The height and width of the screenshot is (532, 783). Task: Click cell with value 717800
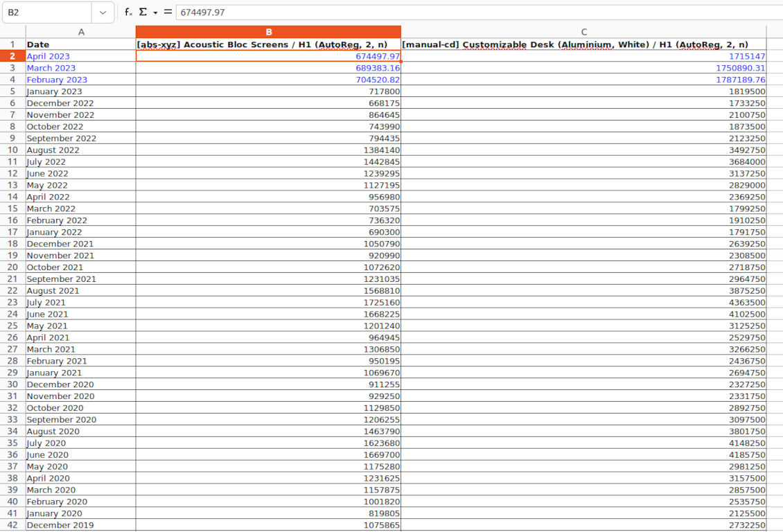[x=269, y=91]
